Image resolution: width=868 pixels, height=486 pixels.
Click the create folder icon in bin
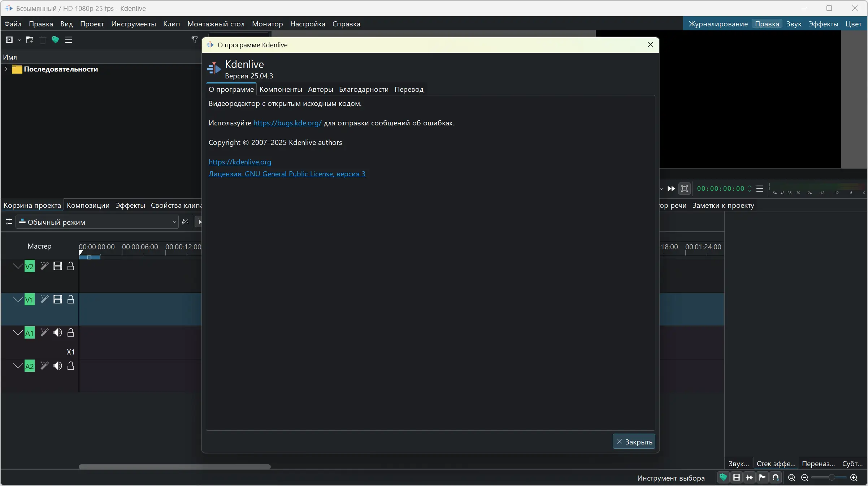[30, 40]
